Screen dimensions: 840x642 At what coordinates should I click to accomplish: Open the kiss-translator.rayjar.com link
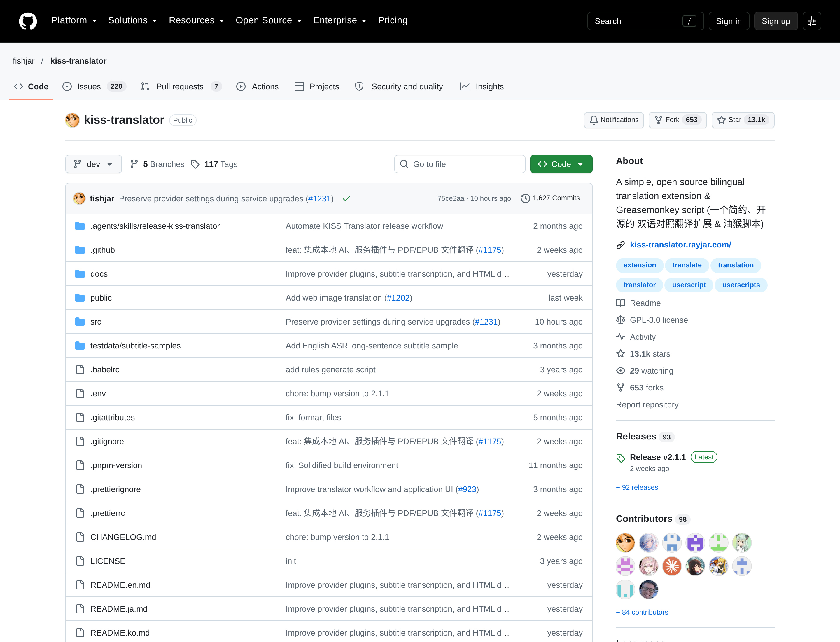680,245
